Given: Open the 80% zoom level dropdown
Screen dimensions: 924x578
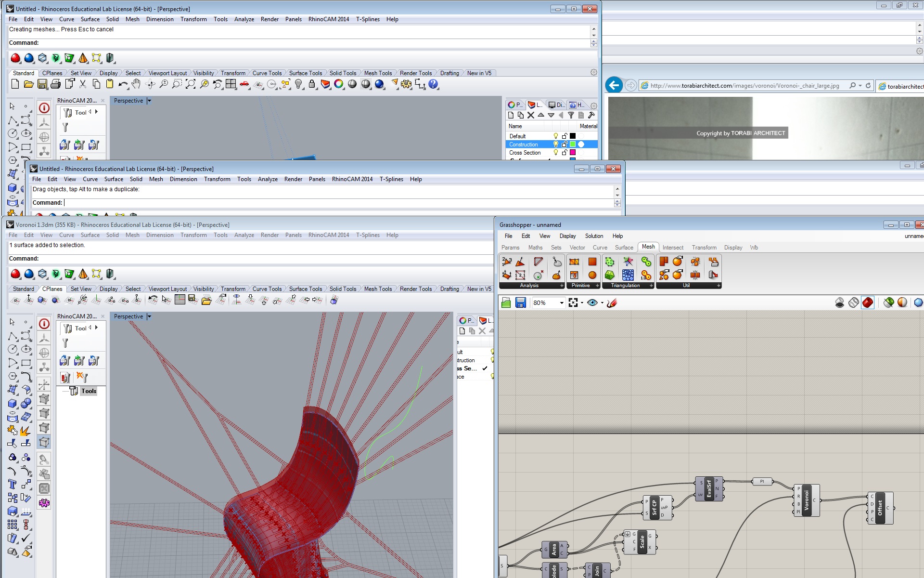Looking at the screenshot, I should click(561, 303).
